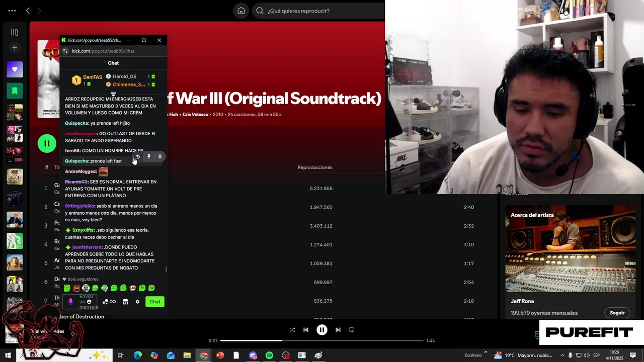Open the RicardoG3 username in chat
This screenshot has height=362, width=644.
click(76, 182)
